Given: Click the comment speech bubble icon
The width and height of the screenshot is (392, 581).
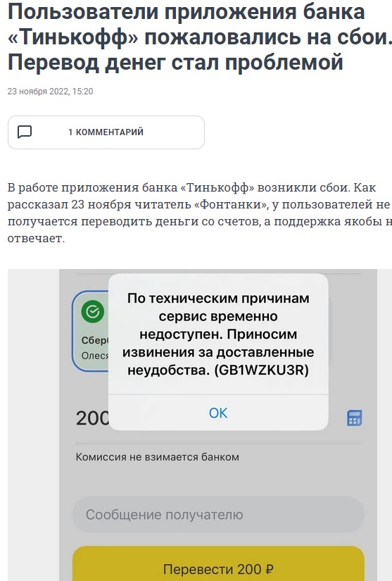Looking at the screenshot, I should tap(25, 132).
